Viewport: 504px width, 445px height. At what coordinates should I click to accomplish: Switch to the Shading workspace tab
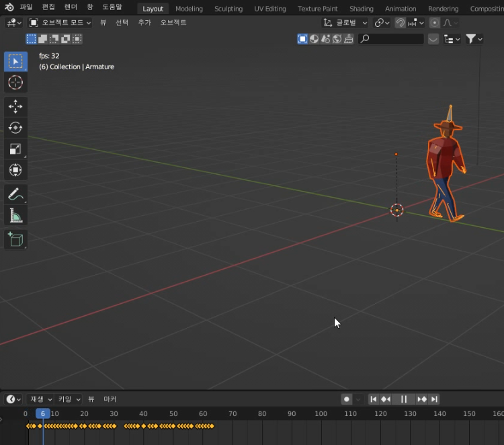coord(362,9)
